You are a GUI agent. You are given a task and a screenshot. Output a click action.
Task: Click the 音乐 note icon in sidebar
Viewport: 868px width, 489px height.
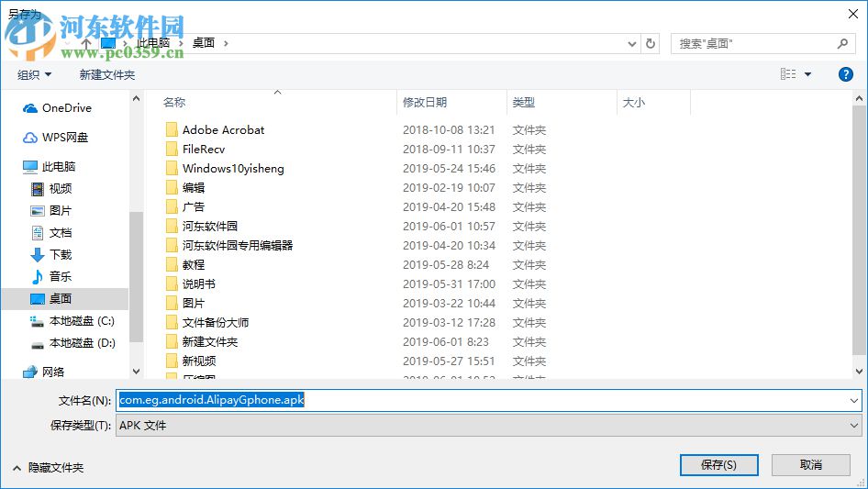coord(37,276)
